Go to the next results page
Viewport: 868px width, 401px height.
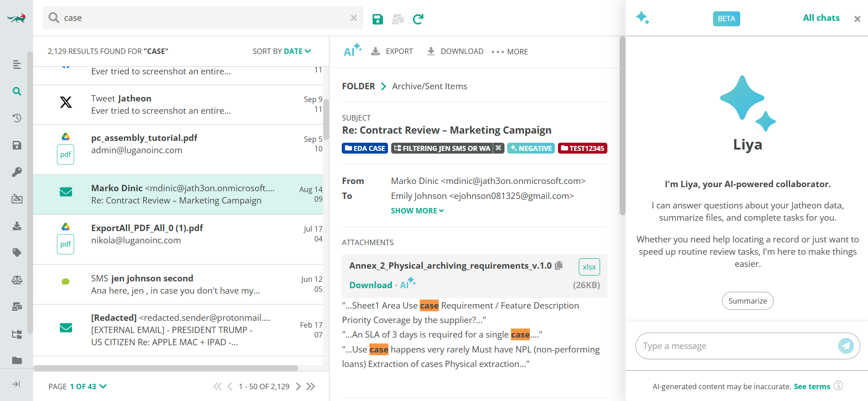point(298,387)
